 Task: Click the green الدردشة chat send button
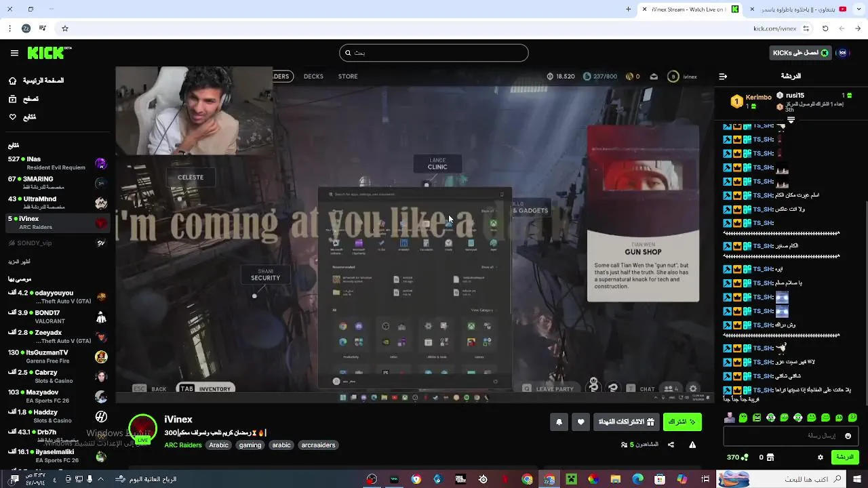click(x=845, y=457)
